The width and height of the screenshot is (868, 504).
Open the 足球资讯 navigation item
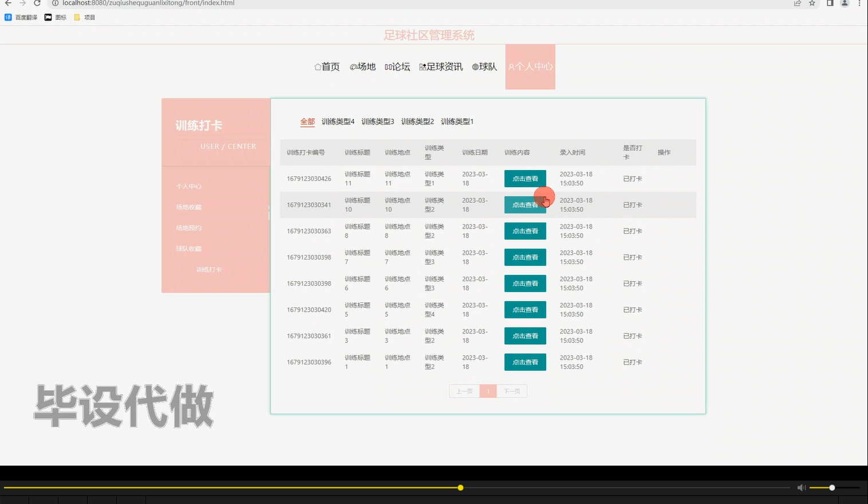[x=441, y=66]
